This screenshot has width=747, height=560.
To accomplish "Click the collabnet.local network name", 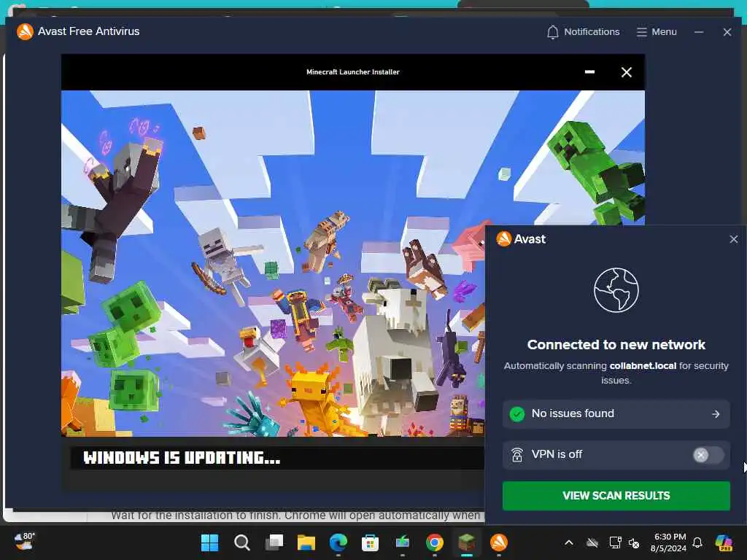I will 643,366.
